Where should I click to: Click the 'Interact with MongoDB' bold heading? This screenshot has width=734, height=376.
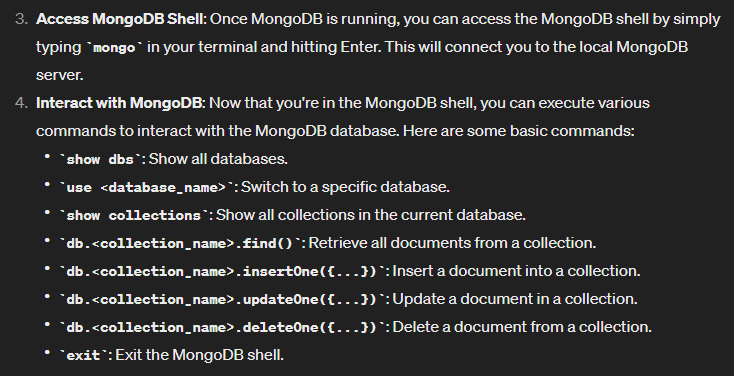tap(120, 103)
